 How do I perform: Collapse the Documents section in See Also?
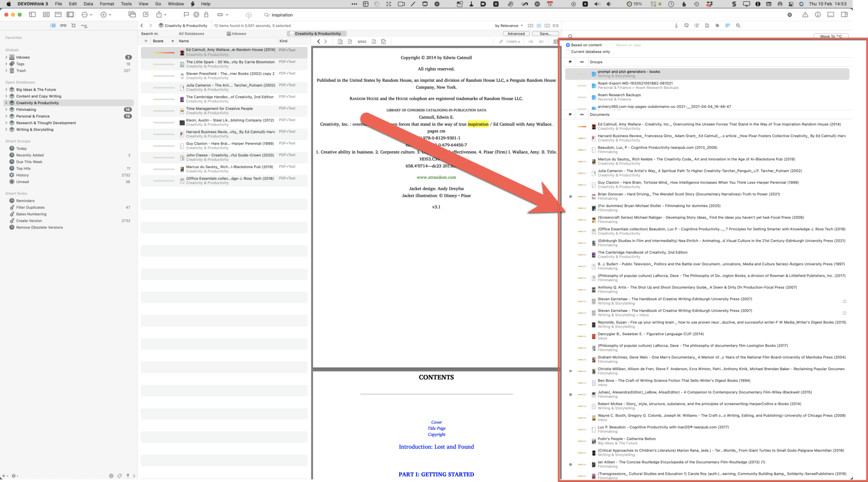click(581, 114)
